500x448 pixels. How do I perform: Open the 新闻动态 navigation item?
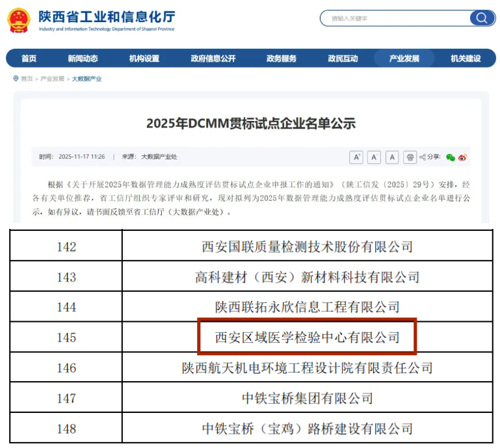(x=83, y=59)
